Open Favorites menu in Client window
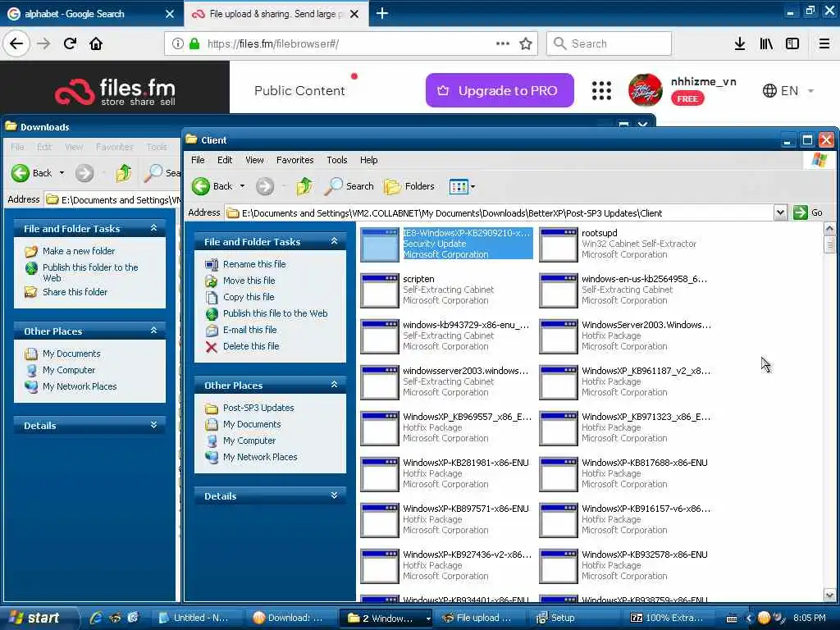840x630 pixels. 294,160
